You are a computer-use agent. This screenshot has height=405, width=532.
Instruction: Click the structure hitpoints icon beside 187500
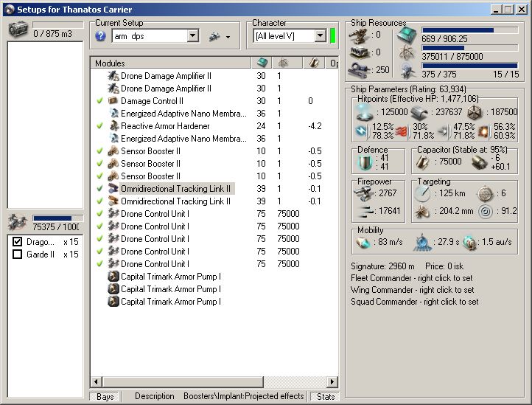coord(475,112)
